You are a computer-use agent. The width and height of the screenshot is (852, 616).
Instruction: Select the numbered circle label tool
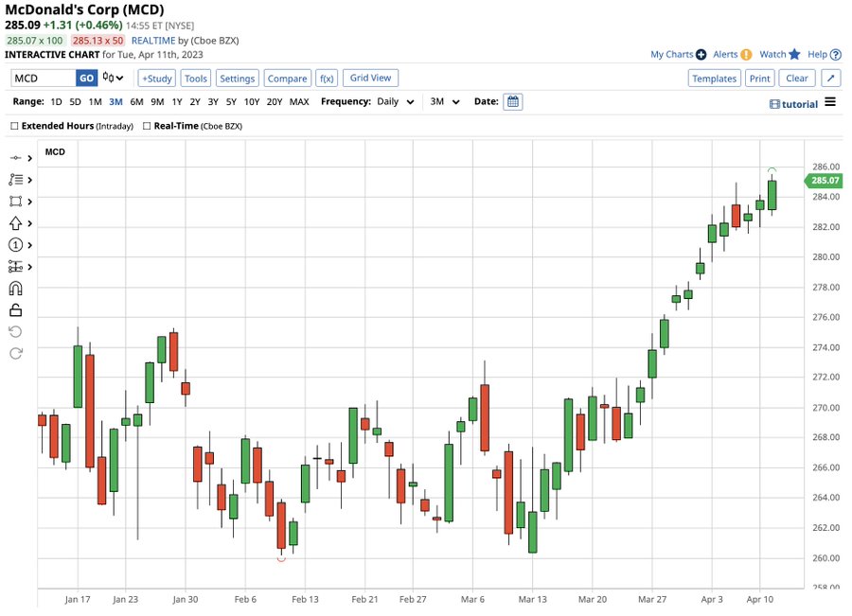tap(16, 245)
